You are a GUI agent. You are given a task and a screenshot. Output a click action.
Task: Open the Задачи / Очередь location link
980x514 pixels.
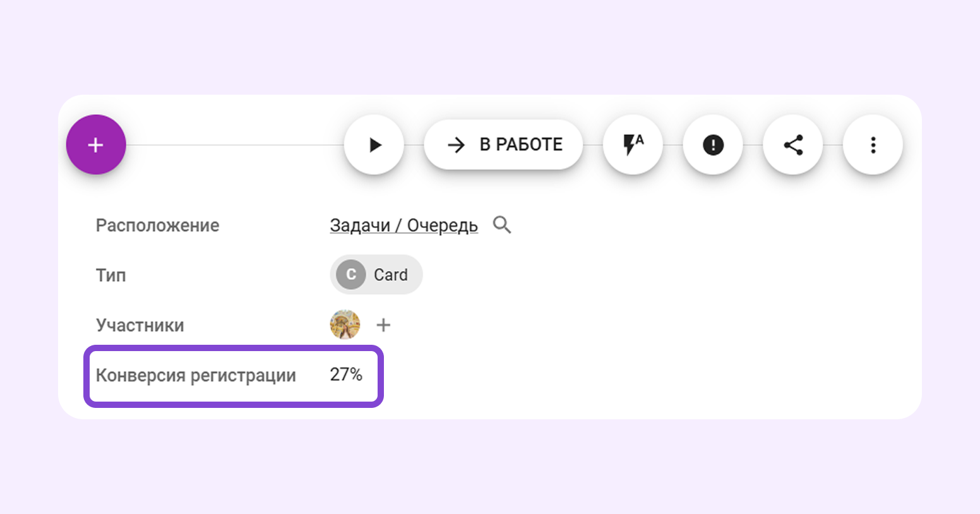tap(403, 225)
